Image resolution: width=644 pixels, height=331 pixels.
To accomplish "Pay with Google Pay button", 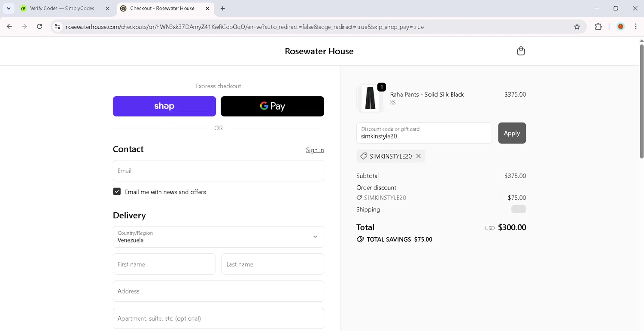I will pos(272,106).
